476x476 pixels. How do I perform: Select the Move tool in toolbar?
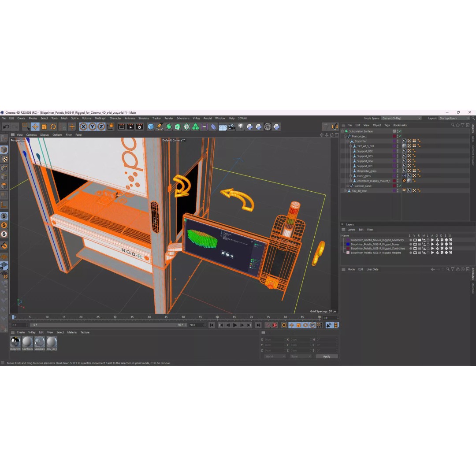click(35, 127)
